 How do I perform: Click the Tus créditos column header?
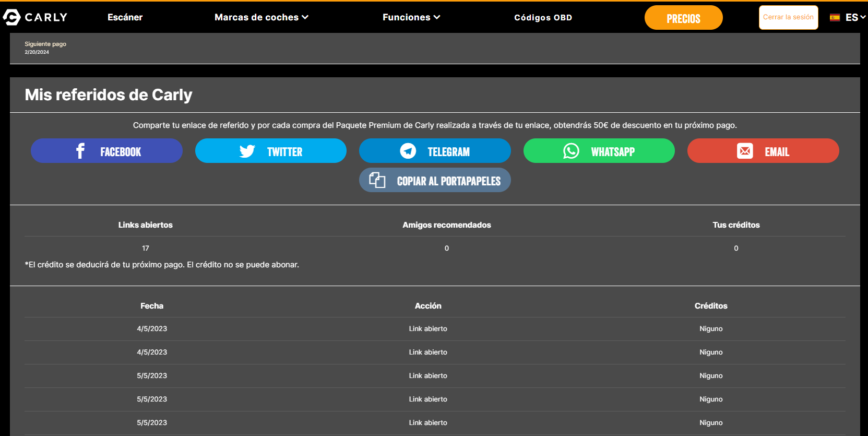(x=736, y=225)
